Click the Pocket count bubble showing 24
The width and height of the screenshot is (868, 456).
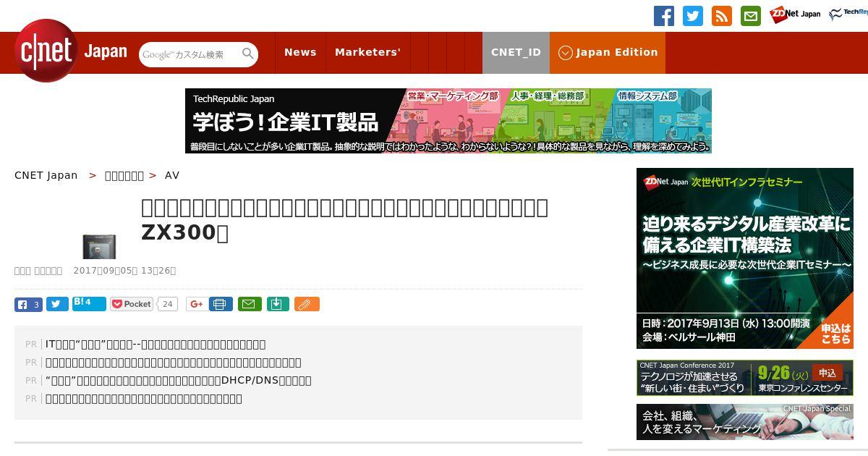pyautogui.click(x=168, y=304)
